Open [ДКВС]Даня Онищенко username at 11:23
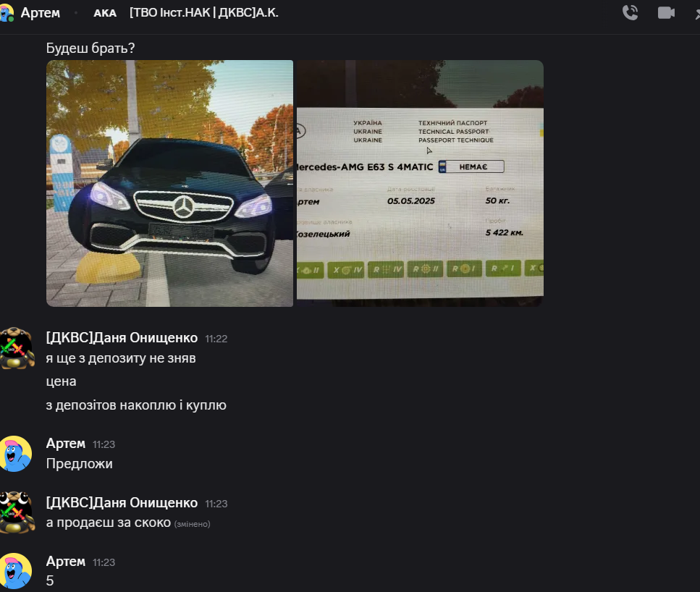The height and width of the screenshot is (592, 700). (122, 503)
